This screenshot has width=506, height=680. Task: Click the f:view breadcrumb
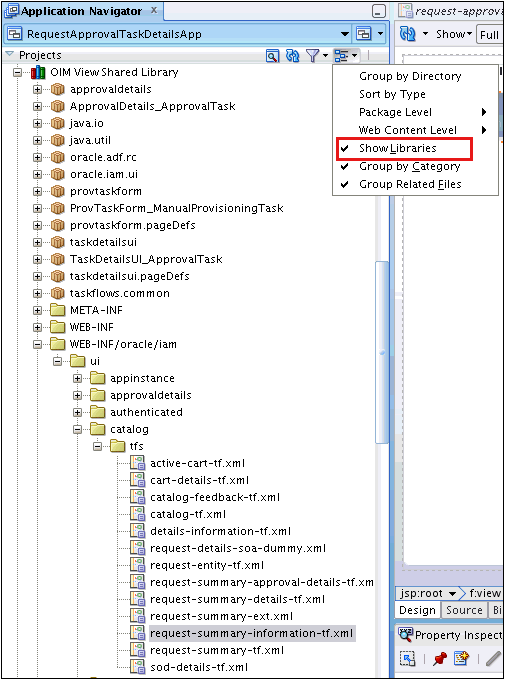click(x=485, y=593)
